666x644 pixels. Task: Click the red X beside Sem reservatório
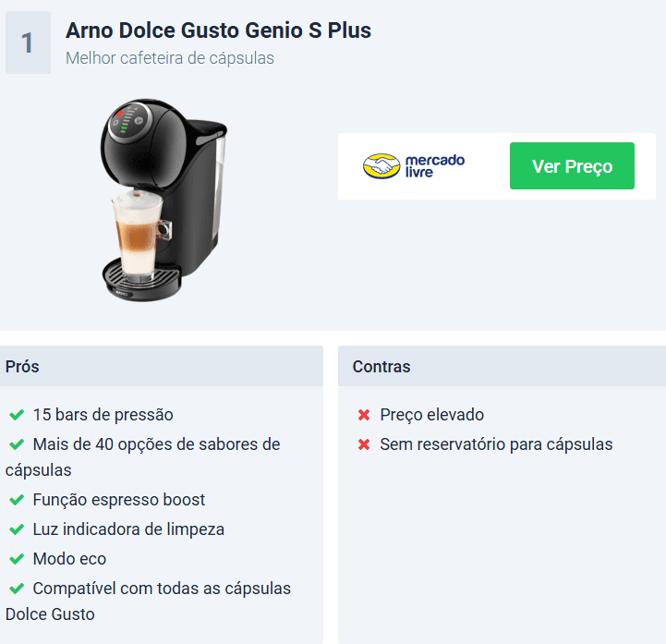pyautogui.click(x=364, y=444)
